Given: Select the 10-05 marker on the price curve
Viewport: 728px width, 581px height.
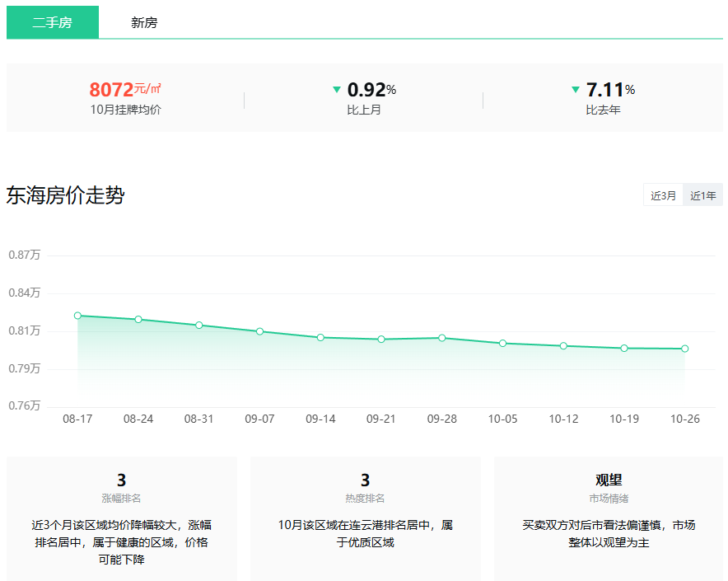Looking at the screenshot, I should click(502, 343).
